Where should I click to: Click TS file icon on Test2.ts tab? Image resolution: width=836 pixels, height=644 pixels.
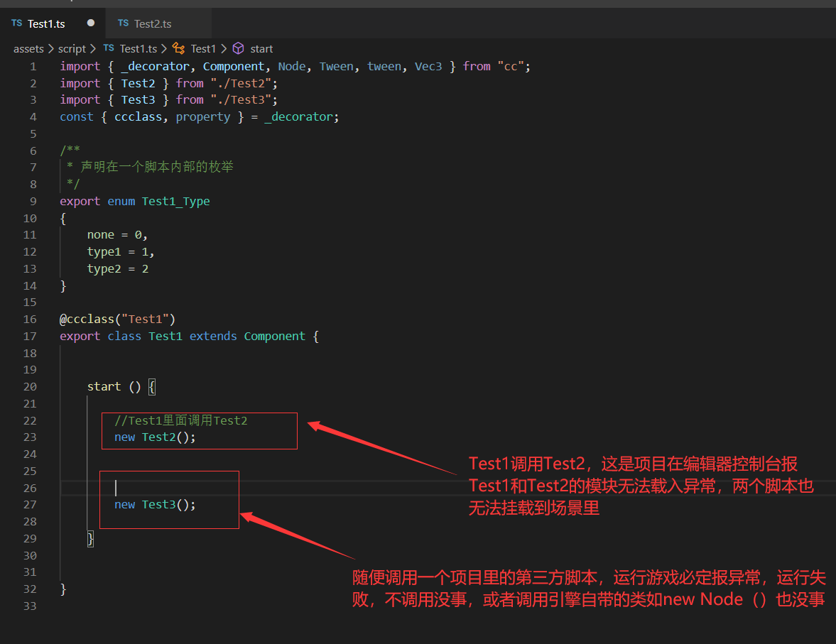124,23
